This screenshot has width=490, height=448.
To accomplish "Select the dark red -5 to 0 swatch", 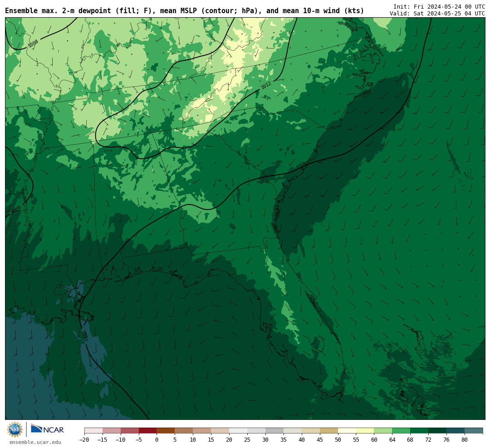I will [147, 431].
